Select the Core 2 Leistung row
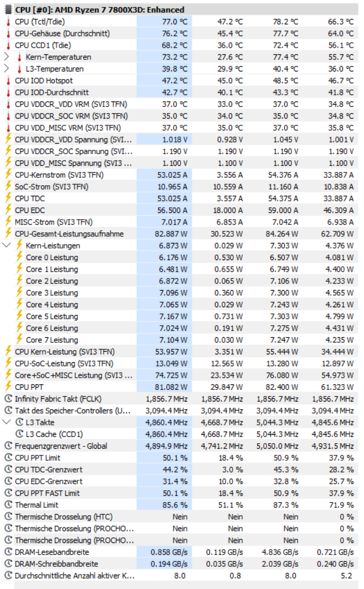Screen dimensions: 364x589 (x=181, y=281)
